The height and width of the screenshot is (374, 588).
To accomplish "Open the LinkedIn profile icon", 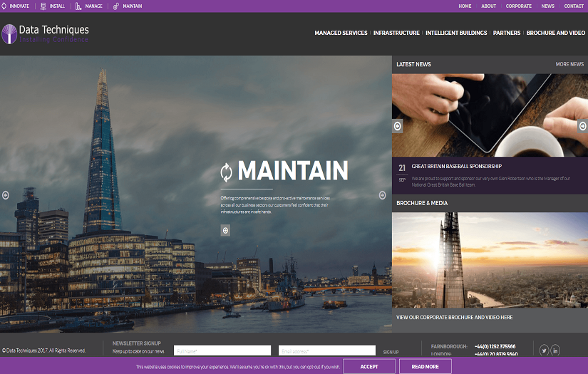I will pos(555,350).
